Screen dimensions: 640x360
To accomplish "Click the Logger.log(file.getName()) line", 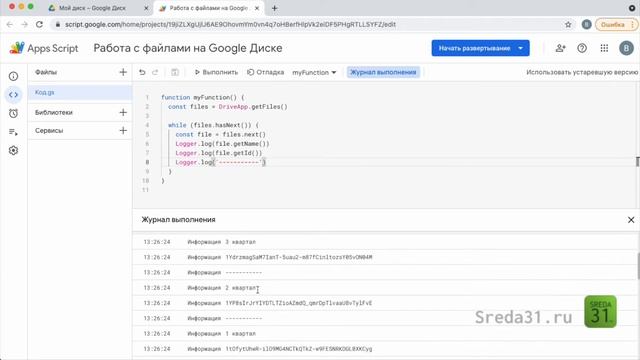I will 222,144.
